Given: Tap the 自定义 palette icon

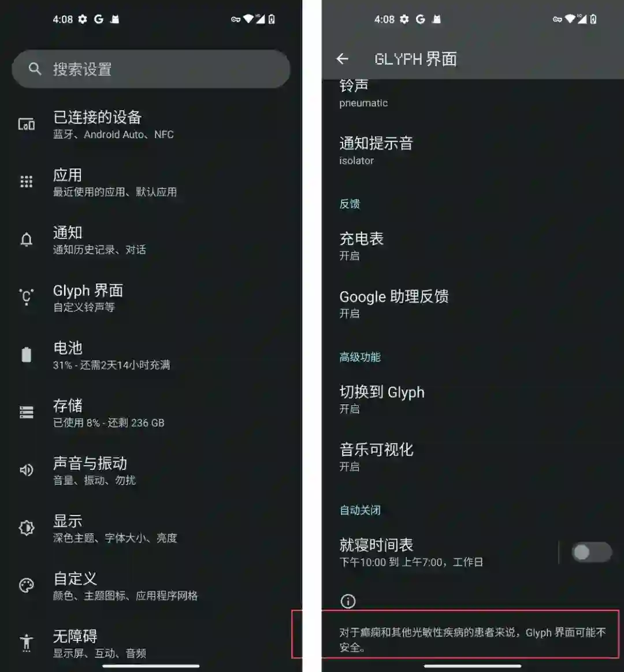Looking at the screenshot, I should pos(27,585).
